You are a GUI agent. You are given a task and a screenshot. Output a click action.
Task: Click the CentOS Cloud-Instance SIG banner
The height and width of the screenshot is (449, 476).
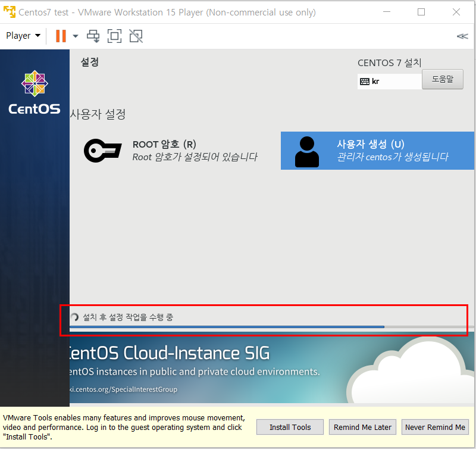pos(272,369)
